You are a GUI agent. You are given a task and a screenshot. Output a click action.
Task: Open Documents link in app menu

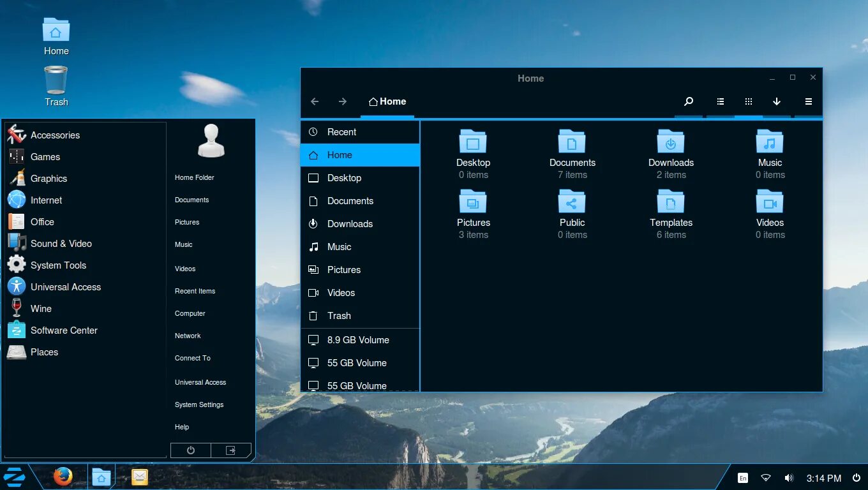click(192, 200)
